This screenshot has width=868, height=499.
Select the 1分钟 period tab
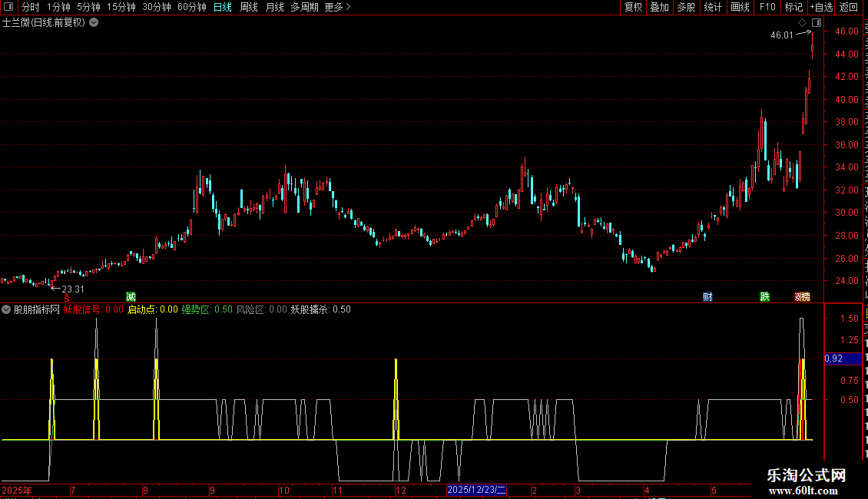[x=58, y=7]
